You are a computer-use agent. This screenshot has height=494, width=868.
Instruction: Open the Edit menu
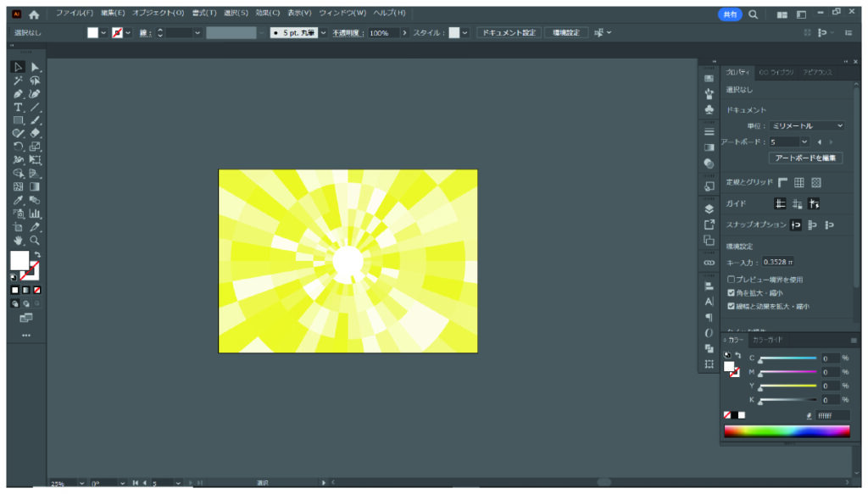tap(113, 13)
